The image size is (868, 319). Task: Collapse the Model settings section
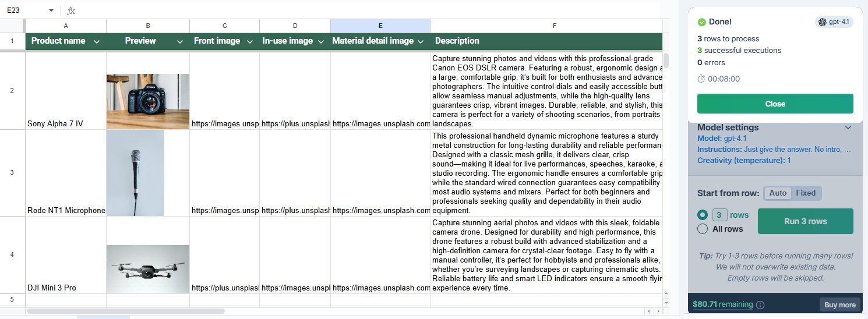pyautogui.click(x=848, y=127)
